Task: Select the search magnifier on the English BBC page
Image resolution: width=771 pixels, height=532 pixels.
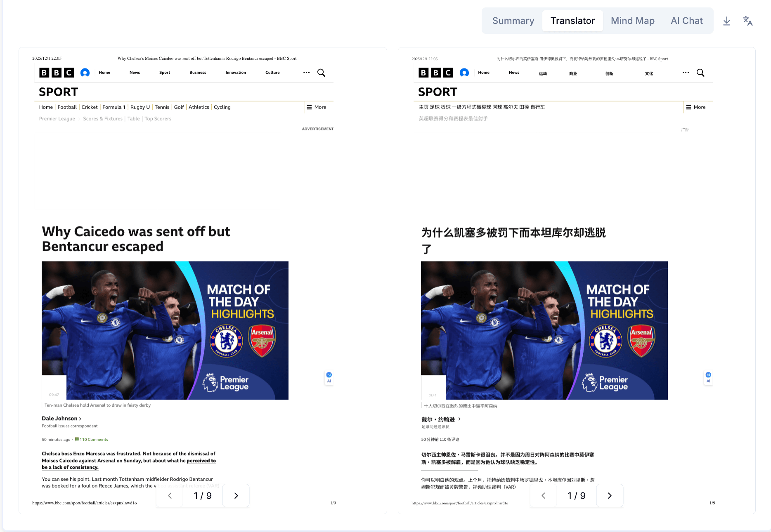Action: click(322, 73)
